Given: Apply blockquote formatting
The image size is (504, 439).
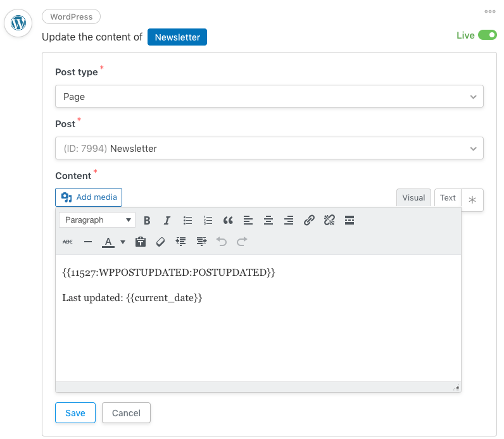Looking at the screenshot, I should click(x=228, y=220).
